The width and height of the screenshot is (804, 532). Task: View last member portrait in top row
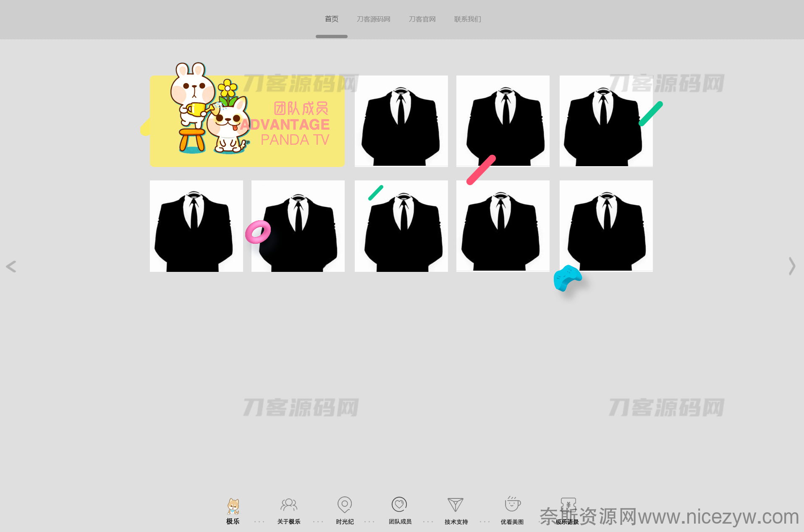click(606, 121)
